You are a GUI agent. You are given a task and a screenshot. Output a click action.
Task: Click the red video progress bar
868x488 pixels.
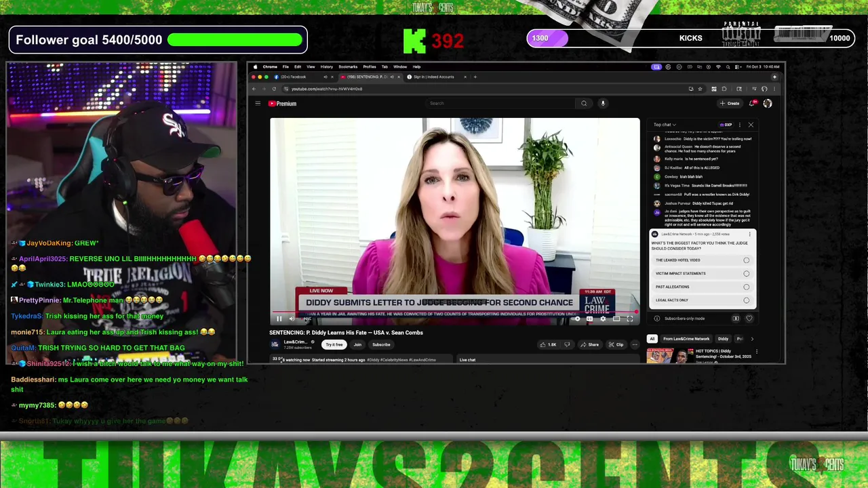(x=454, y=312)
